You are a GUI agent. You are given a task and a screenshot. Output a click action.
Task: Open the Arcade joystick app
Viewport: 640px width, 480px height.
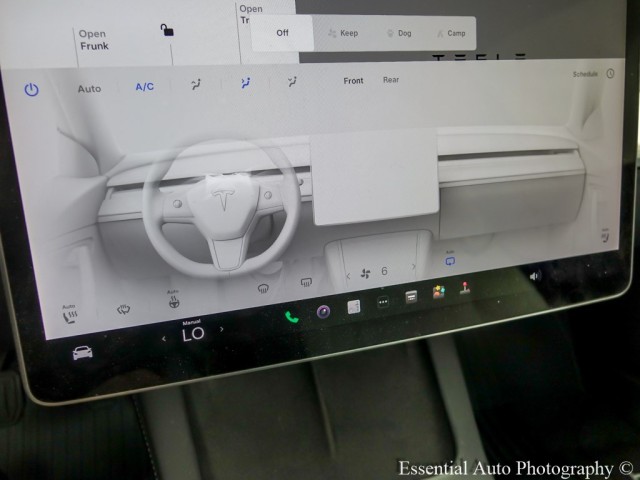point(465,288)
